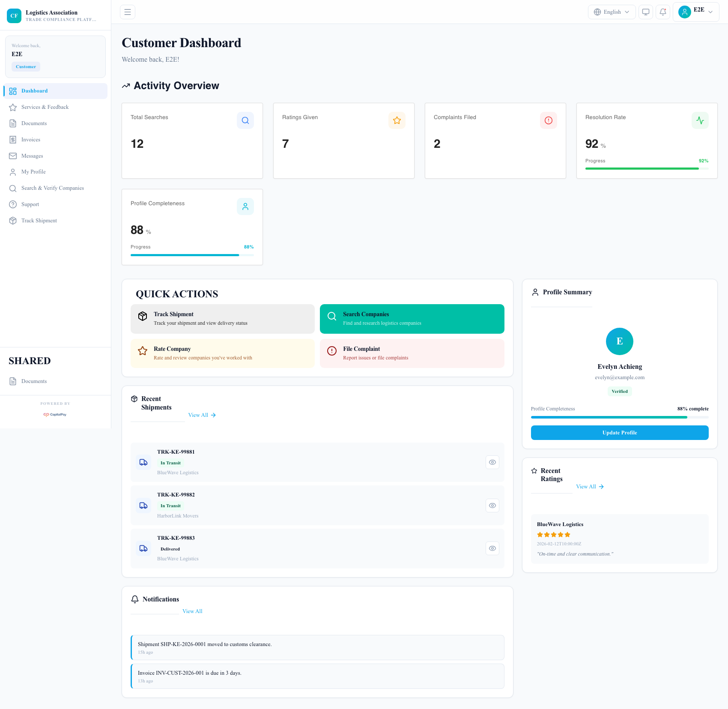Toggle the sidebar hamburger menu
This screenshot has width=728, height=709.
[x=127, y=12]
